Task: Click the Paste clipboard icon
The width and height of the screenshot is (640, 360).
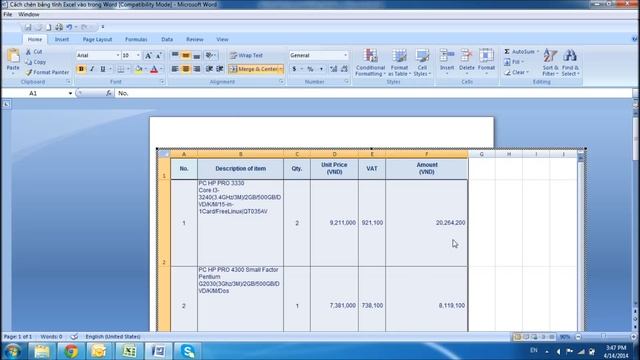Action: point(13,56)
